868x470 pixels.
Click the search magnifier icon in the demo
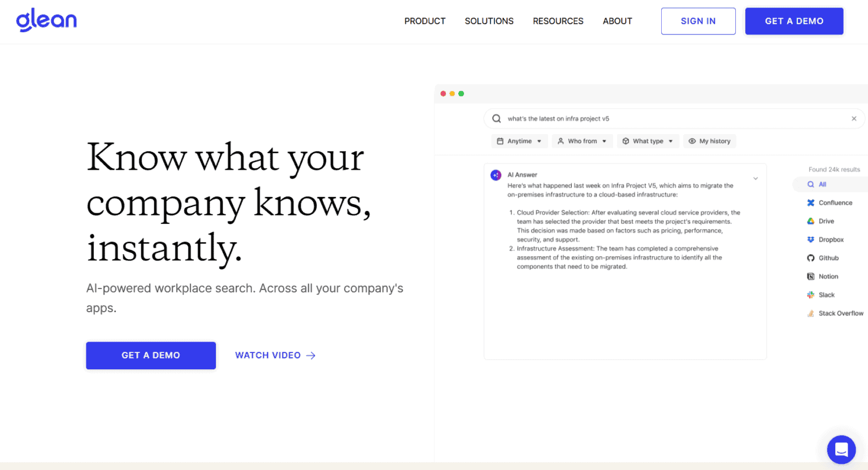pos(496,119)
